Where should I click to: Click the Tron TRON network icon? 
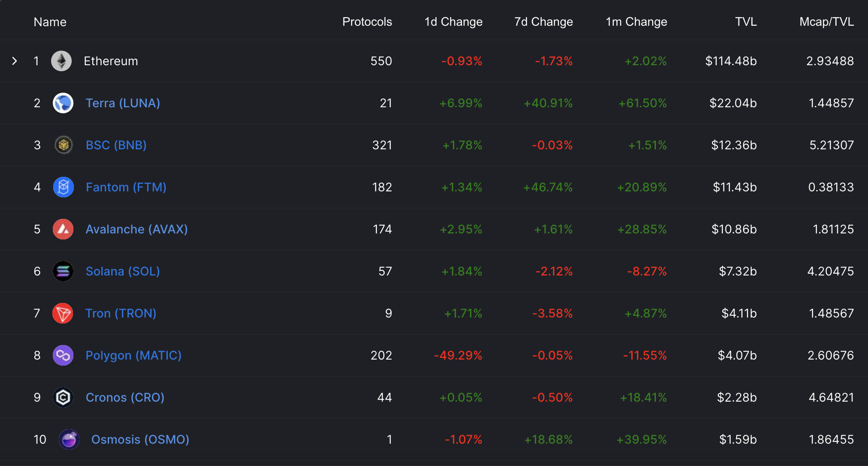[x=64, y=314]
